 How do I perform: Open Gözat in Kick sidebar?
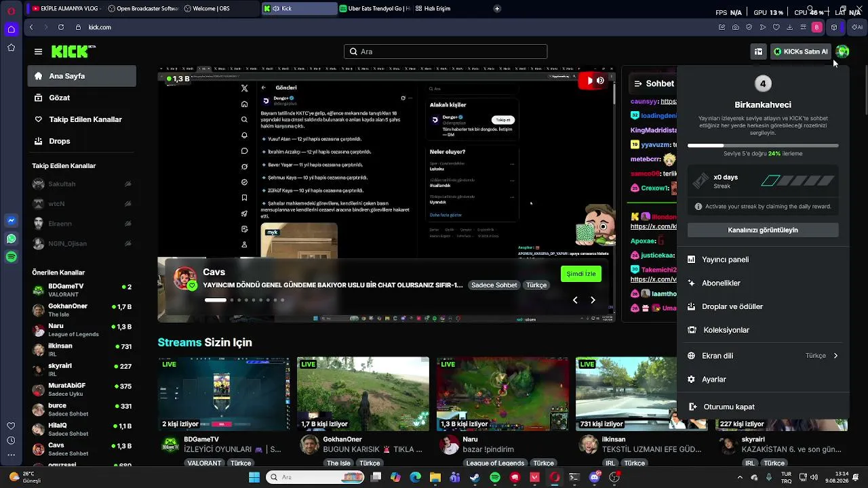point(82,98)
